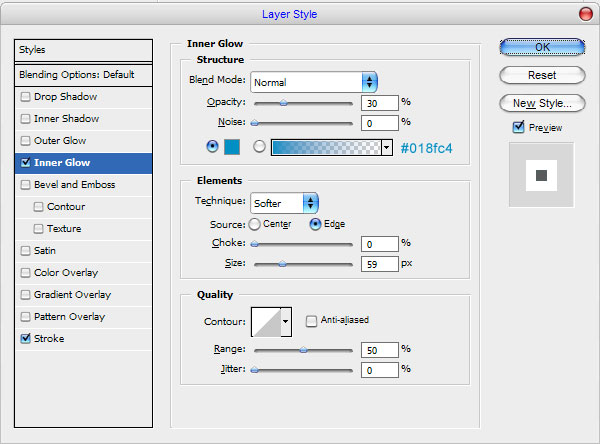Open Blending Options: Default section

76,75
